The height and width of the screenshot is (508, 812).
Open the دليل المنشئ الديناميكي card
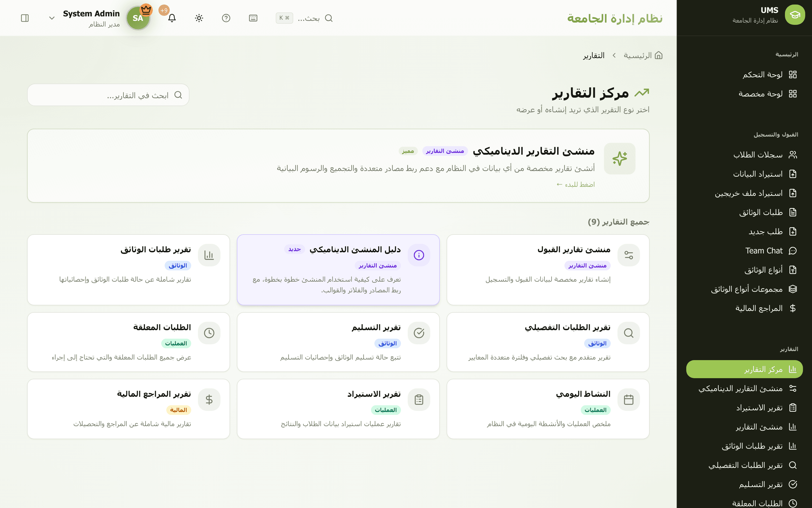[338, 270]
